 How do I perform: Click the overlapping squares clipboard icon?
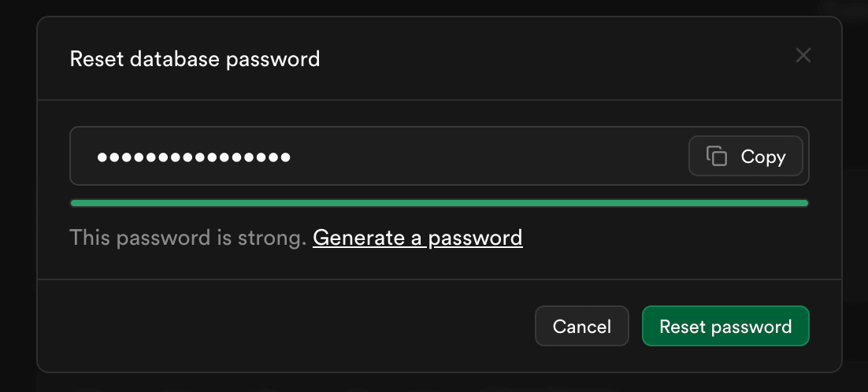click(716, 156)
